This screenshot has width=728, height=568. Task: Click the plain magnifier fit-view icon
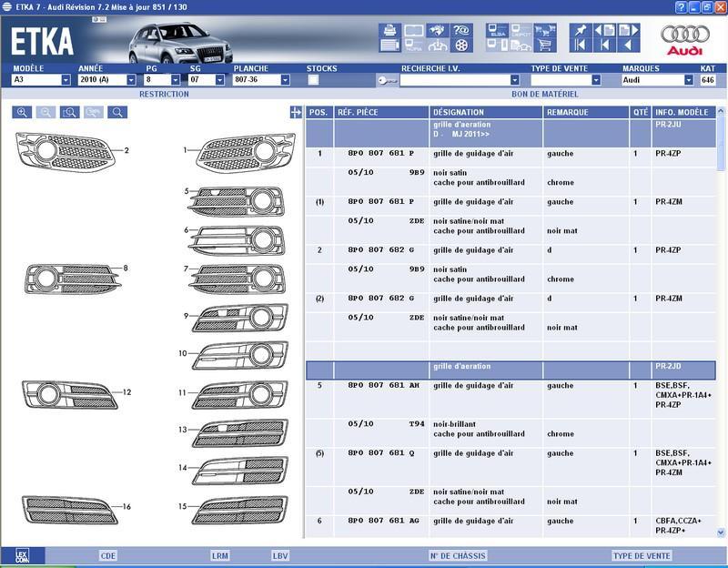tap(117, 112)
